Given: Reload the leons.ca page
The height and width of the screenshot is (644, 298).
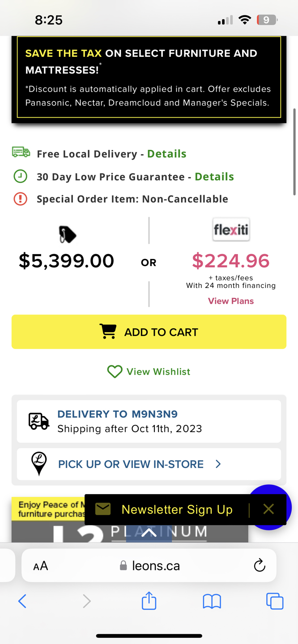Looking at the screenshot, I should [260, 566].
